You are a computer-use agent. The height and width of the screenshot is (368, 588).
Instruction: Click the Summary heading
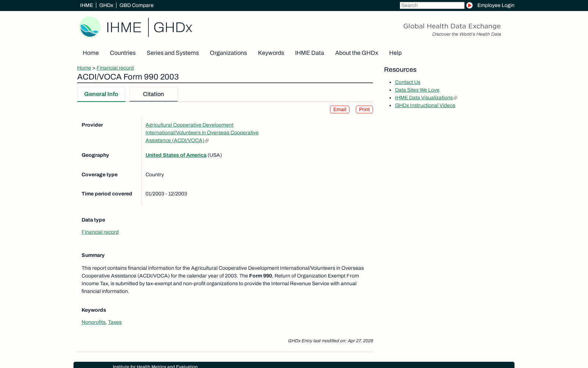pyautogui.click(x=93, y=255)
